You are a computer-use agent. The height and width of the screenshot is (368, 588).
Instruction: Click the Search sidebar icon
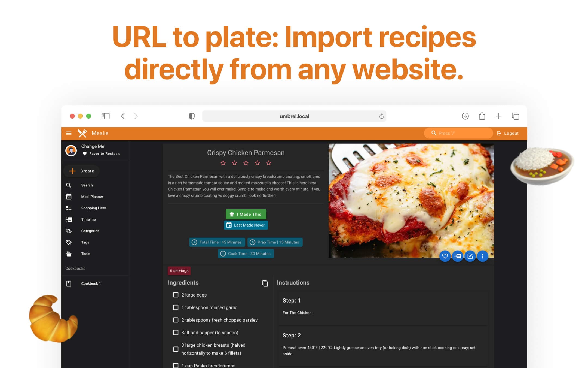coord(69,185)
